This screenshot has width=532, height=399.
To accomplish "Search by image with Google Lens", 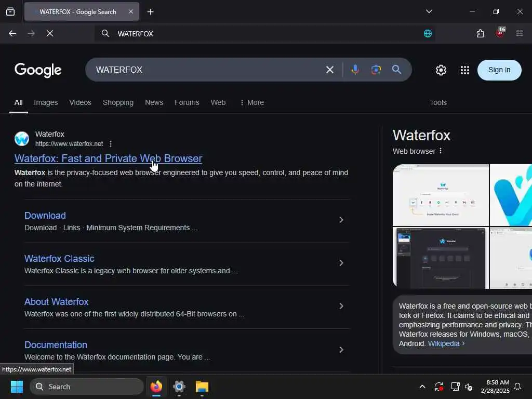I will pos(376,70).
